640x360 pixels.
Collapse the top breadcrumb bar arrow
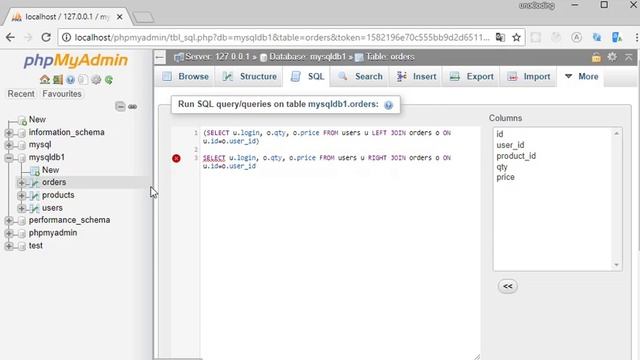(x=629, y=57)
